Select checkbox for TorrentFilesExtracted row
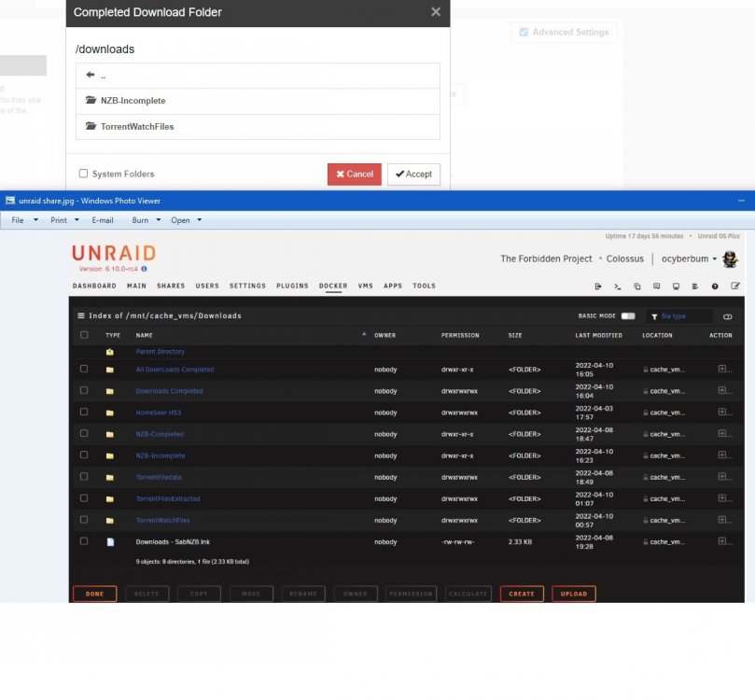 (x=84, y=498)
